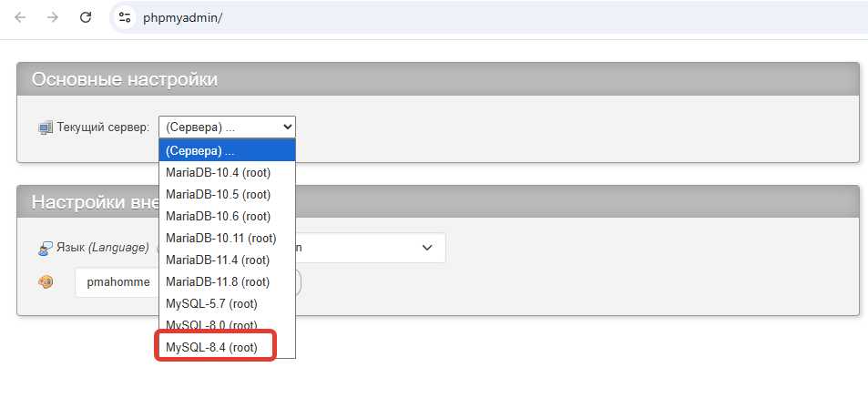Viewport: 868px width, 398px height.
Task: Click the Основные настройки panel header
Action: pyautogui.click(x=438, y=79)
